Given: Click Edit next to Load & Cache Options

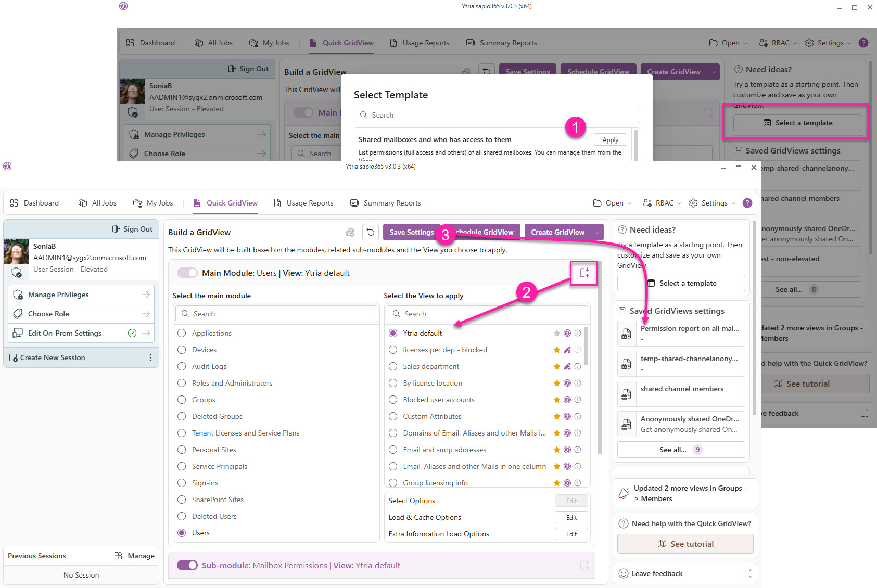Looking at the screenshot, I should pyautogui.click(x=571, y=518).
